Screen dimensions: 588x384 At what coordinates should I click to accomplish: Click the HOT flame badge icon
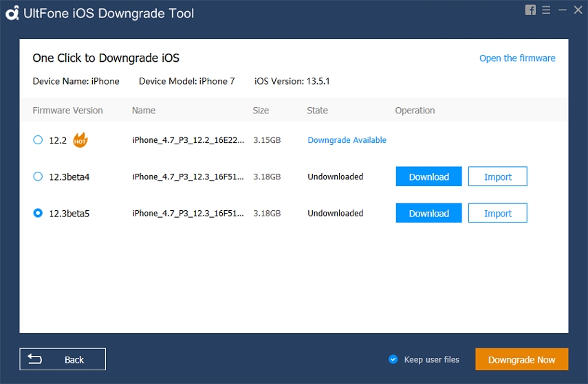pos(80,139)
